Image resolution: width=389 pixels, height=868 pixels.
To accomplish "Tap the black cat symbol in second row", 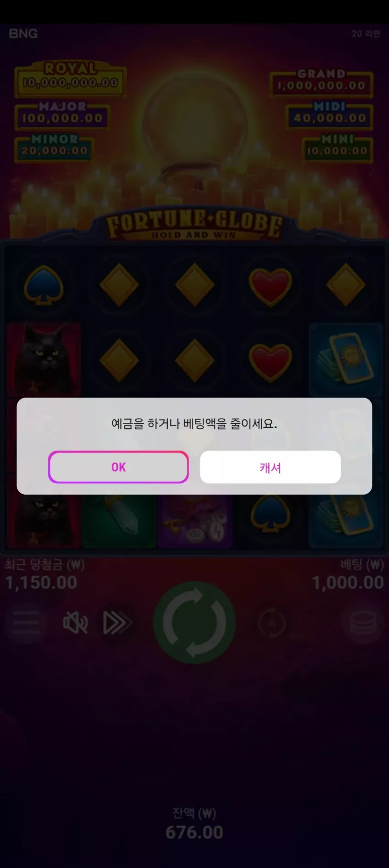I will pos(44,360).
